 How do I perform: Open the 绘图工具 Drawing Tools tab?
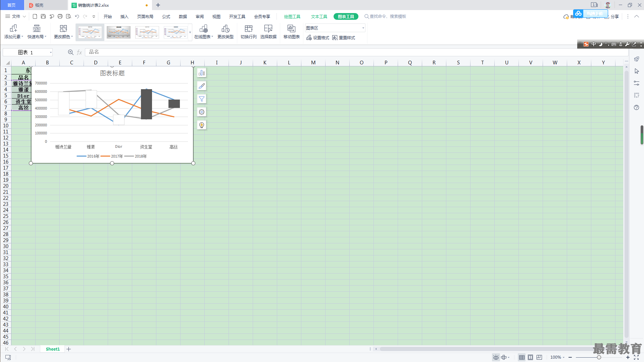point(292,16)
